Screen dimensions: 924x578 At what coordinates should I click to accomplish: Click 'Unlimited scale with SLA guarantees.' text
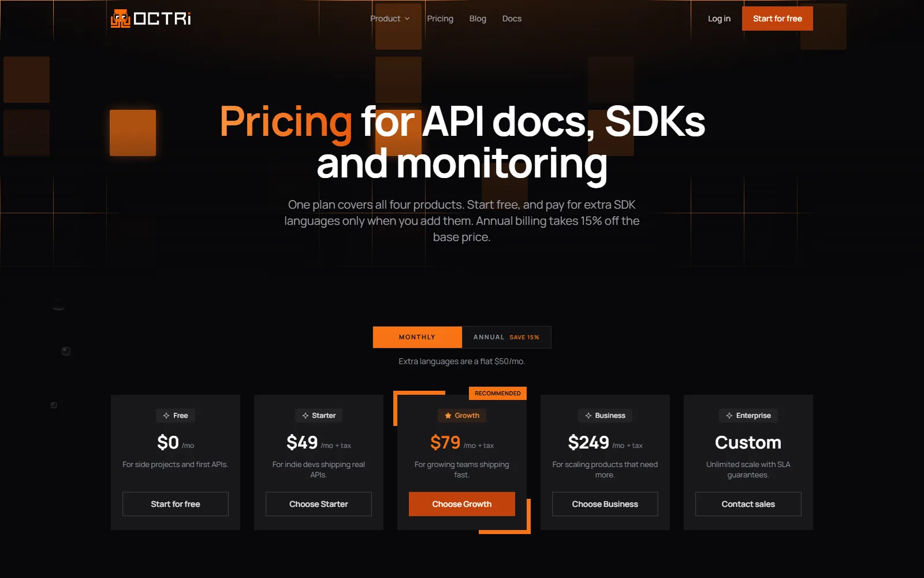[x=748, y=469]
